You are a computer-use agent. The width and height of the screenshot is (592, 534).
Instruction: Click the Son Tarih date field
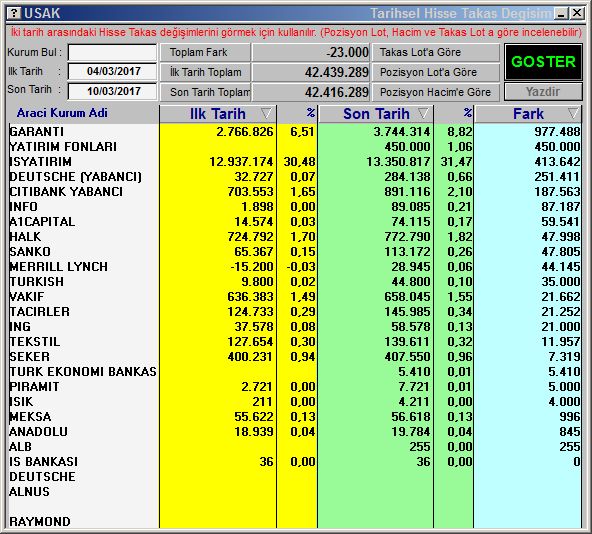(x=113, y=91)
